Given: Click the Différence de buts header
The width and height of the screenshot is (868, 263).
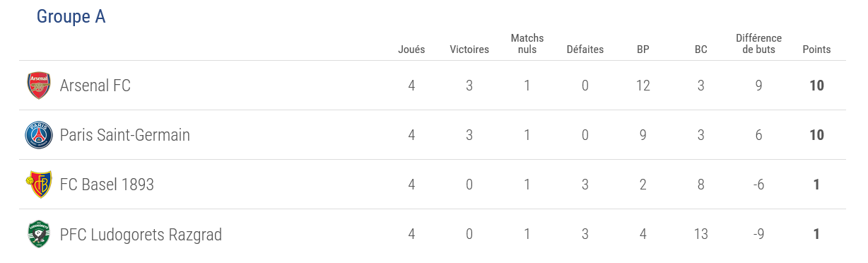Looking at the screenshot, I should [x=759, y=44].
